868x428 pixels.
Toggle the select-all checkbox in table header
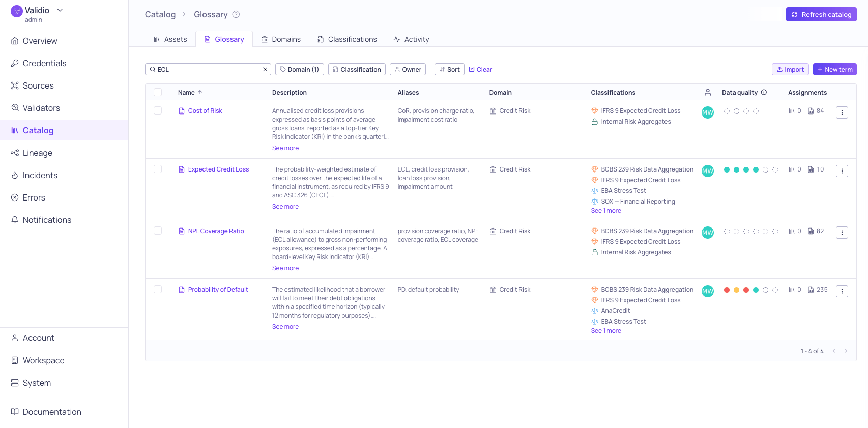pos(158,92)
